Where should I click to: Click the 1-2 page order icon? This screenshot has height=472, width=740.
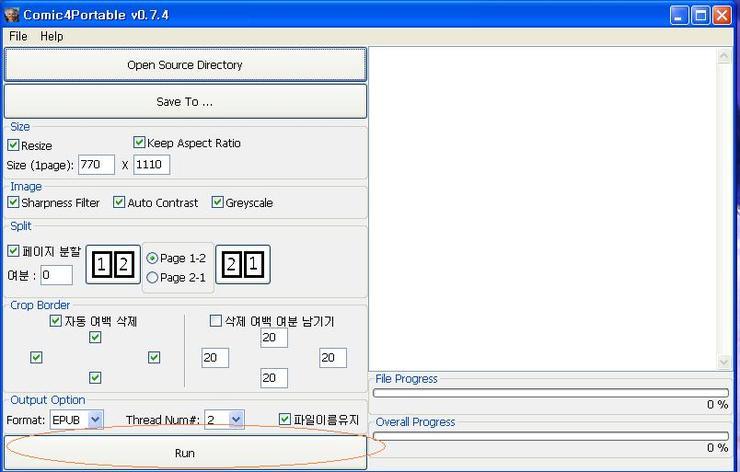(x=112, y=265)
